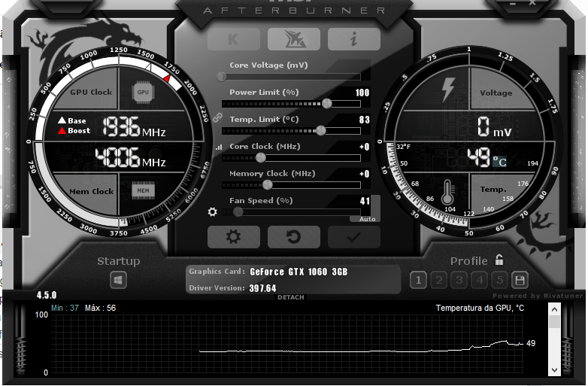Adjust the Core Voltage slider handle
Viewport: 588px width, 386px height.
(x=222, y=77)
